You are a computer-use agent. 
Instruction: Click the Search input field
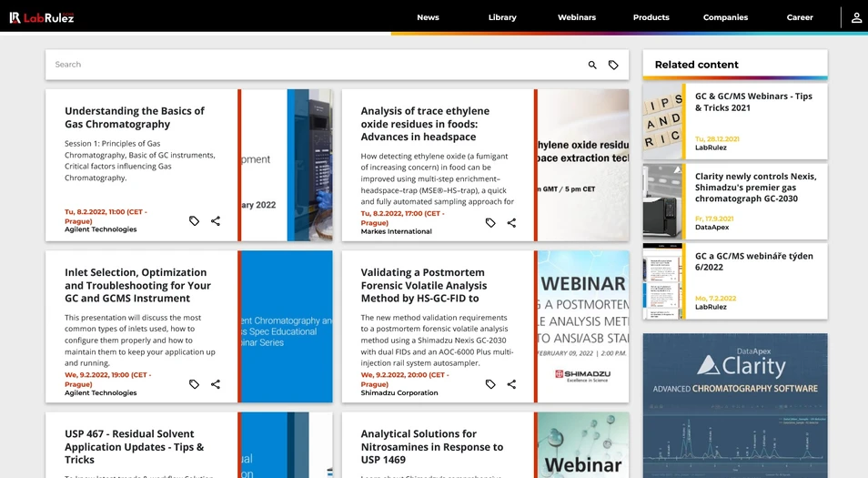tap(316, 65)
